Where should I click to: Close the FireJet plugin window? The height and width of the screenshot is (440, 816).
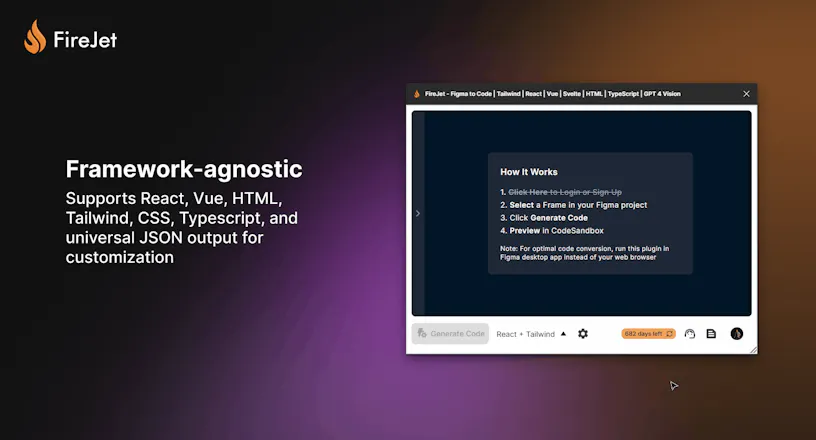[746, 94]
